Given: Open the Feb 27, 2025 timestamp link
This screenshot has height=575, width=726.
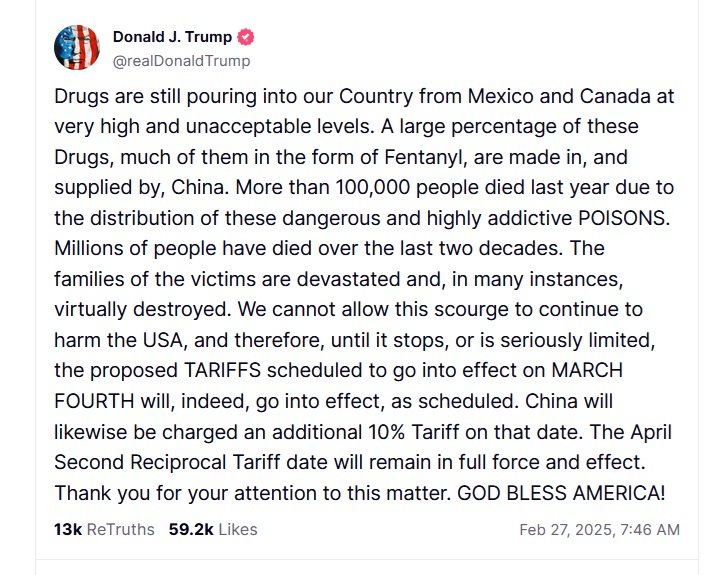Looking at the screenshot, I should [599, 530].
